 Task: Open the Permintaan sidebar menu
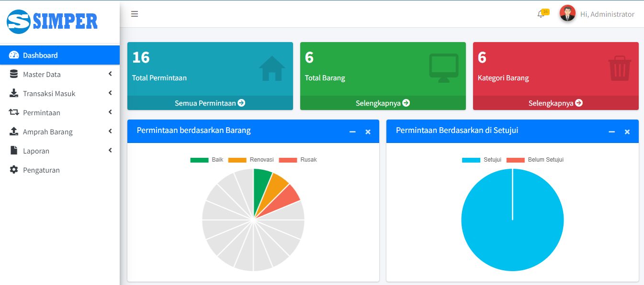click(x=60, y=112)
